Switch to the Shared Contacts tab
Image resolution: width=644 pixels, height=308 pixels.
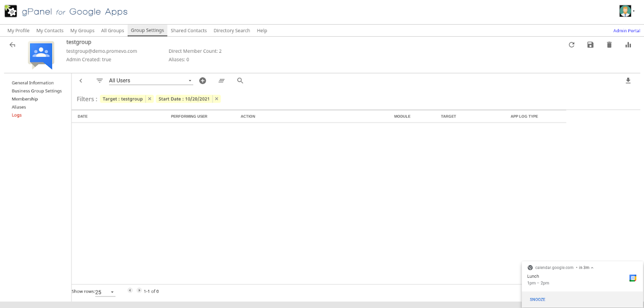point(189,31)
